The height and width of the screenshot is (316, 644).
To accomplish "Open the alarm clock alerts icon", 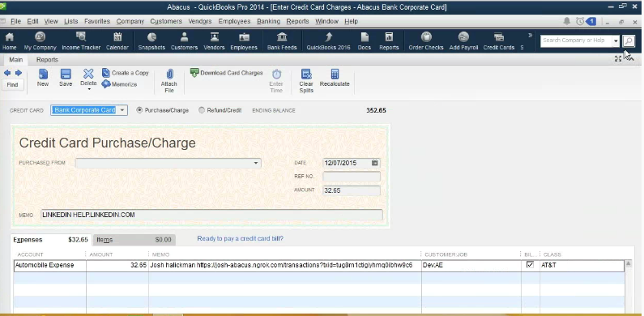I will [x=580, y=21].
